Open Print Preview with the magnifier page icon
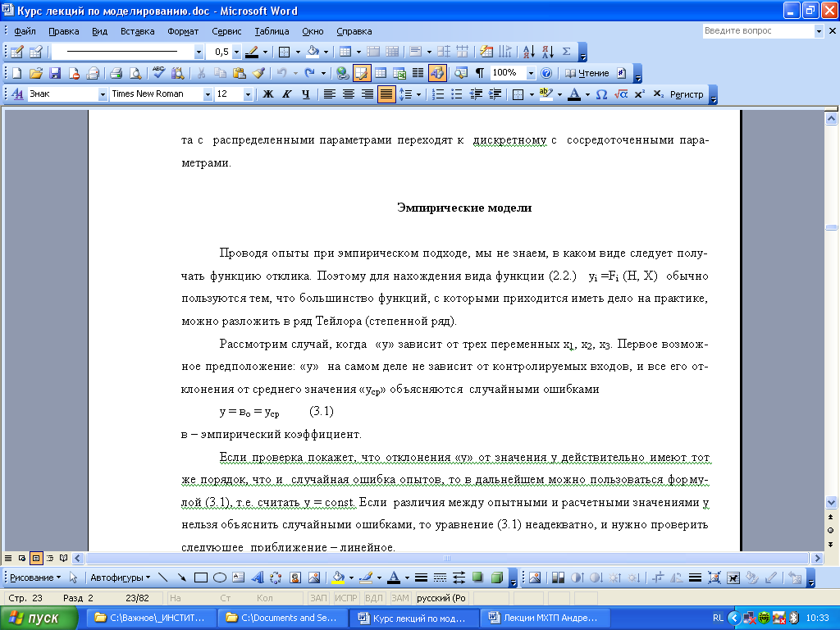Viewport: 840px width, 630px height. pyautogui.click(x=135, y=73)
